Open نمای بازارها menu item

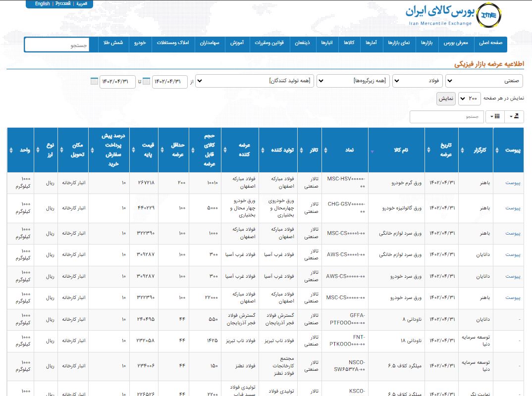point(399,43)
